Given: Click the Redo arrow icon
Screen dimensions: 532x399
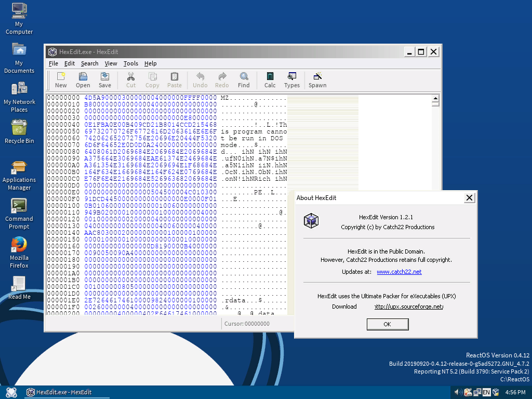Looking at the screenshot, I should point(222,76).
